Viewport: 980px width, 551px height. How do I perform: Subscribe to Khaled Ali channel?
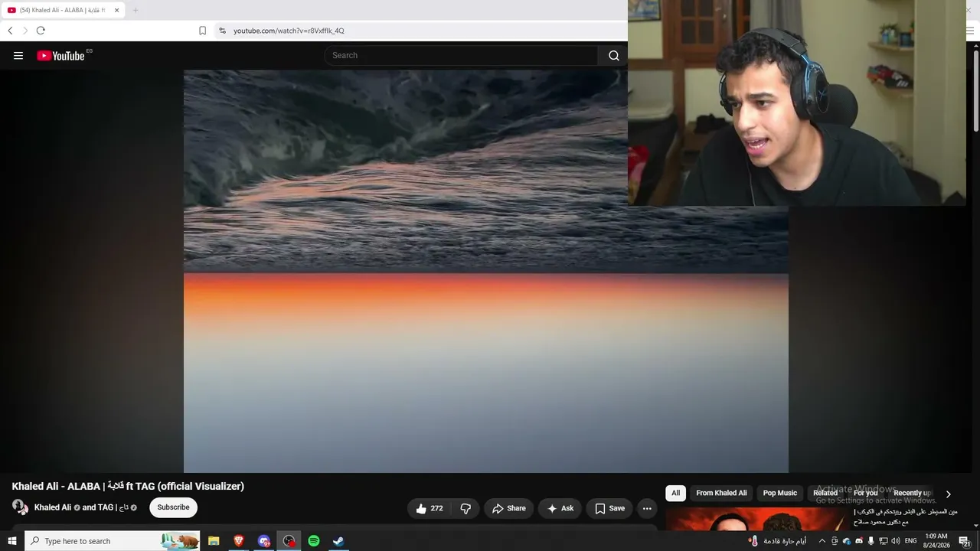(x=173, y=507)
